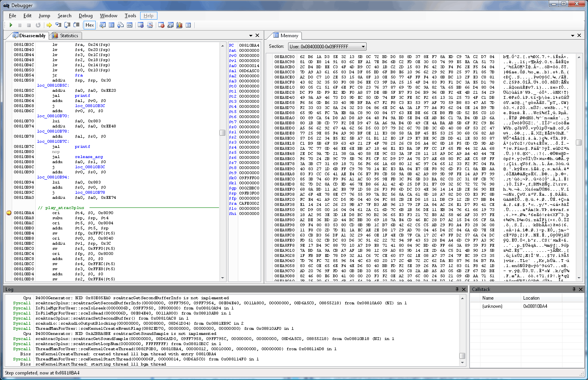
Task: Select the Memory tab
Action: [286, 36]
